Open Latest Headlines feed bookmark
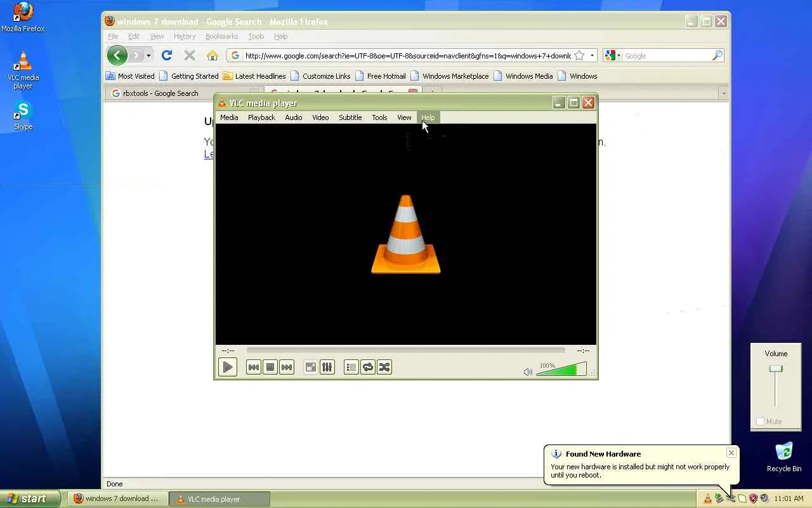812x508 pixels. pyautogui.click(x=254, y=76)
